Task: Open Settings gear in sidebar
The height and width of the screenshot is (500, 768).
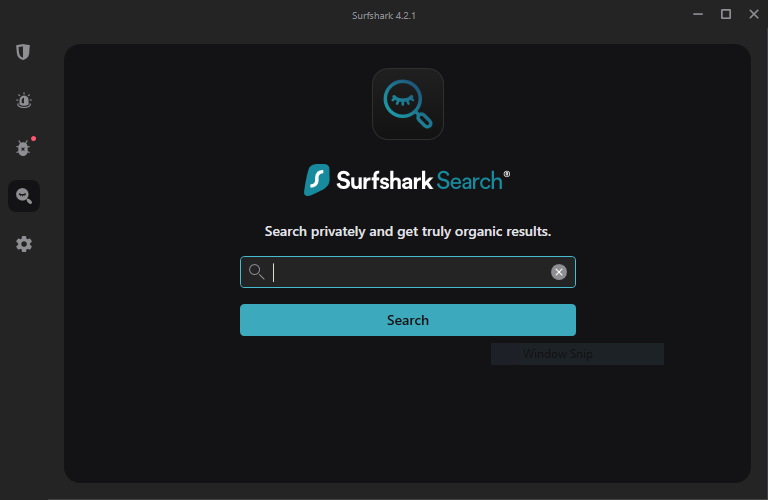Action: [24, 244]
